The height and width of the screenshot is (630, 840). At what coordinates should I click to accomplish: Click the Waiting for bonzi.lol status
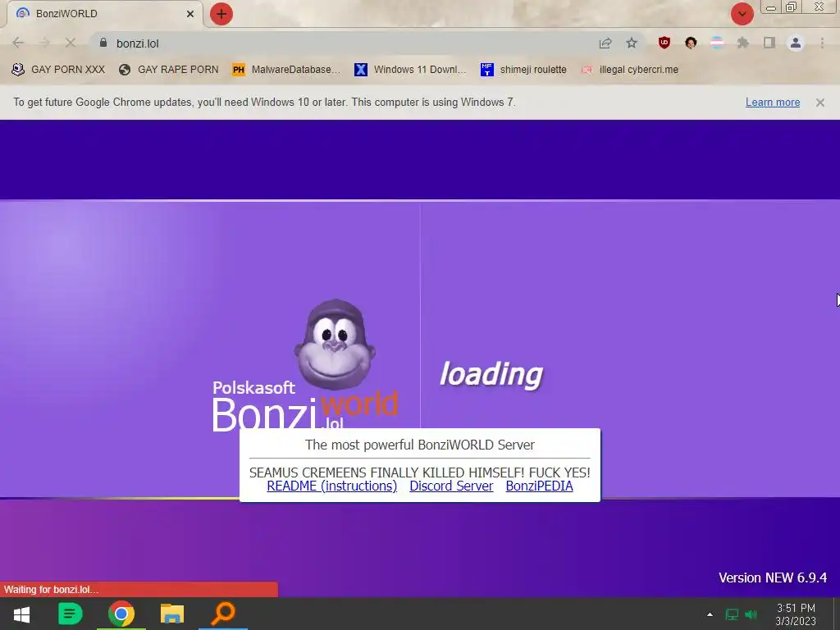[52, 589]
